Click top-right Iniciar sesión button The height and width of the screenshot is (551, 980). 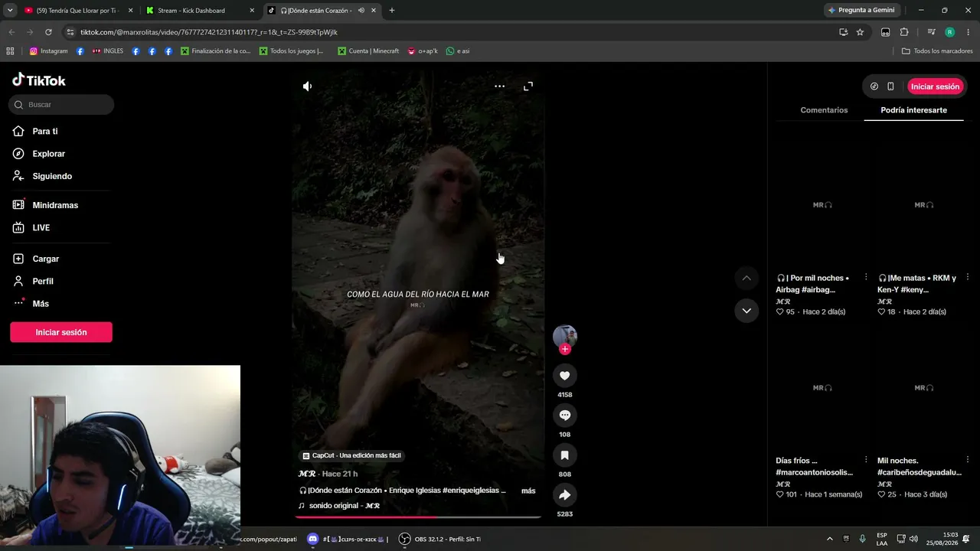click(x=935, y=86)
